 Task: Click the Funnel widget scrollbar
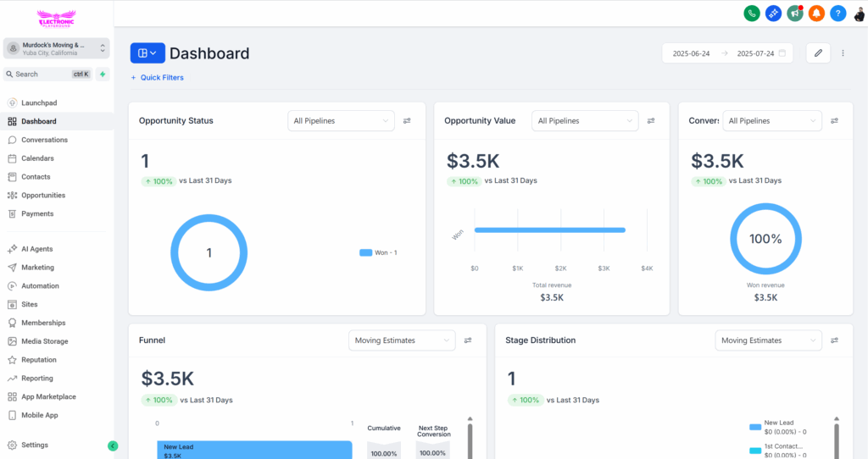pyautogui.click(x=470, y=440)
